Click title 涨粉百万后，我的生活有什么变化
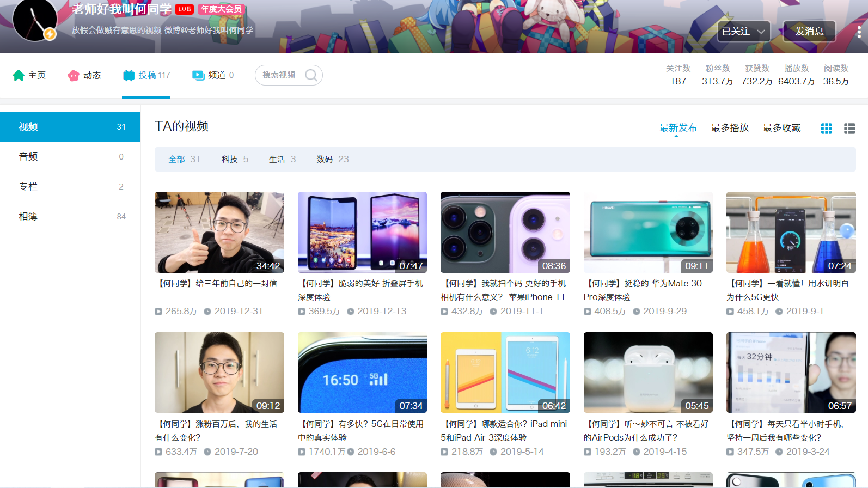868x488 pixels. (216, 431)
